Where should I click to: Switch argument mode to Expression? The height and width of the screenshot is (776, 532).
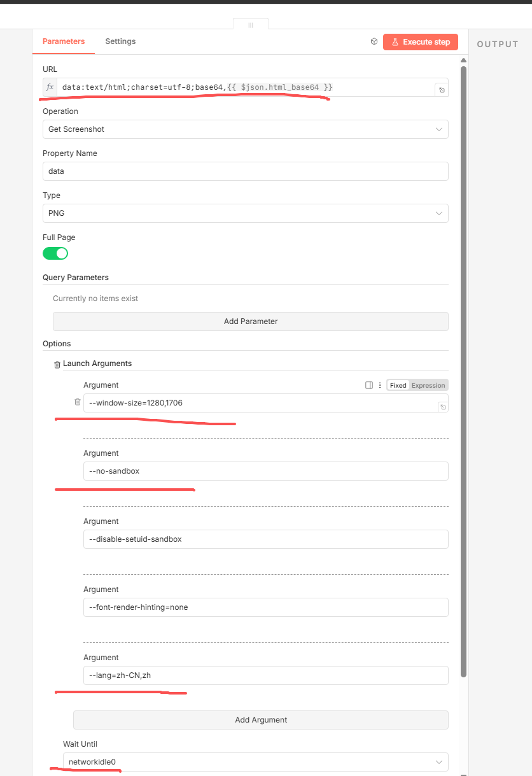tap(428, 385)
